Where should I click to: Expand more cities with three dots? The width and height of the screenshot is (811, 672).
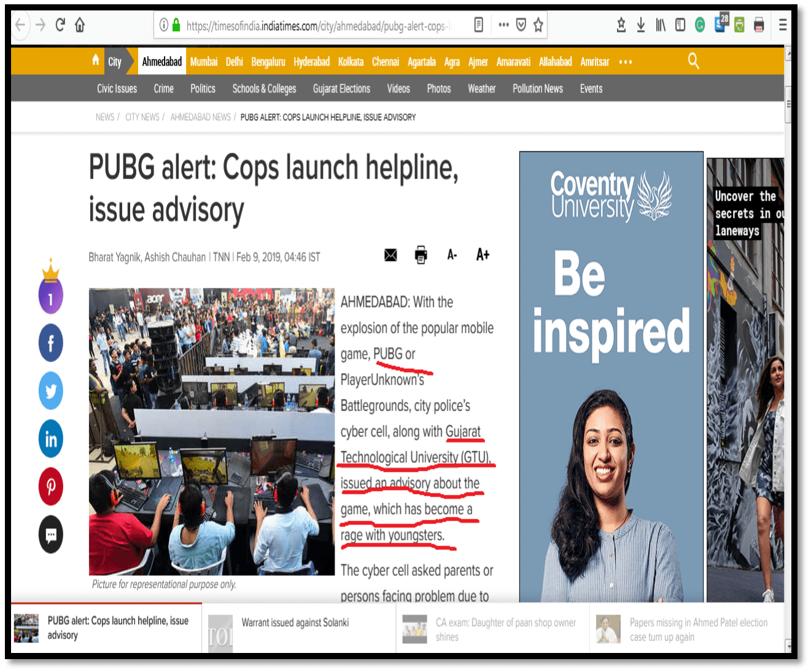click(x=626, y=62)
